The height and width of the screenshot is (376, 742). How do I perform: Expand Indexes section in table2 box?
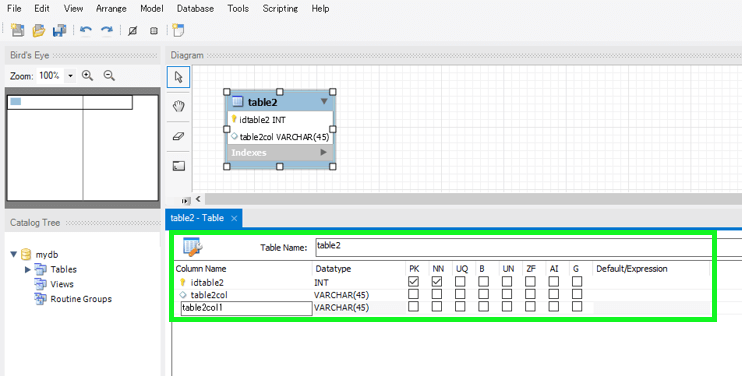[x=324, y=152]
